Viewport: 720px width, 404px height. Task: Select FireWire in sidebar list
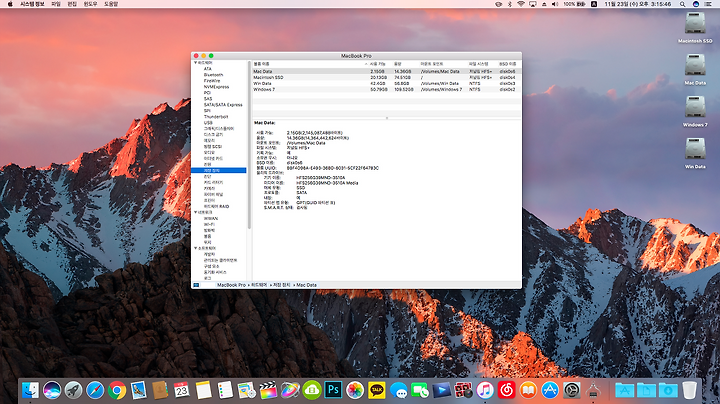pyautogui.click(x=212, y=81)
